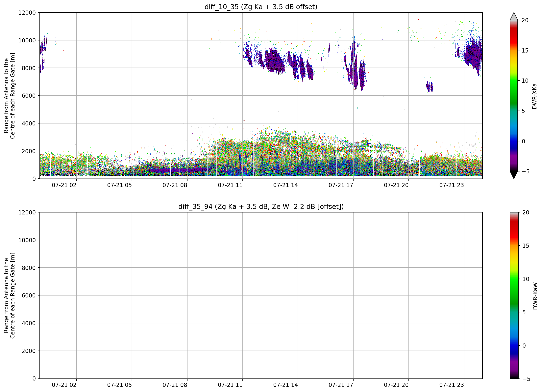The image size is (542, 392).
Task: Click '07-21 17' x-tick under diff_35_94 plot
Action: pyautogui.click(x=341, y=385)
